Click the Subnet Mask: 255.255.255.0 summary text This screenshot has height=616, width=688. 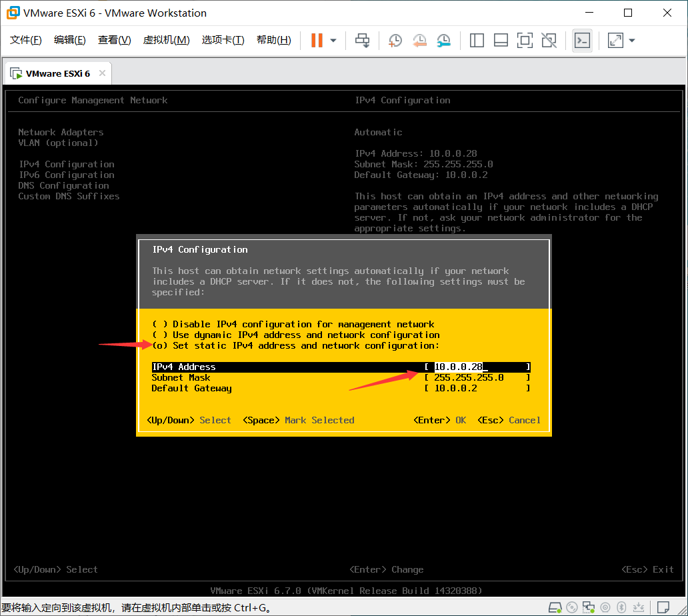(x=423, y=164)
